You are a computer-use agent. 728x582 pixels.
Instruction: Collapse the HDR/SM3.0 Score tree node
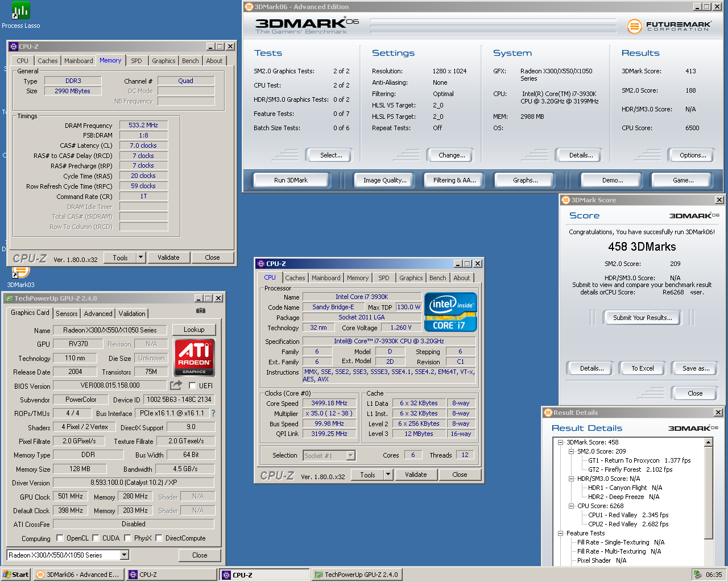(x=571, y=479)
